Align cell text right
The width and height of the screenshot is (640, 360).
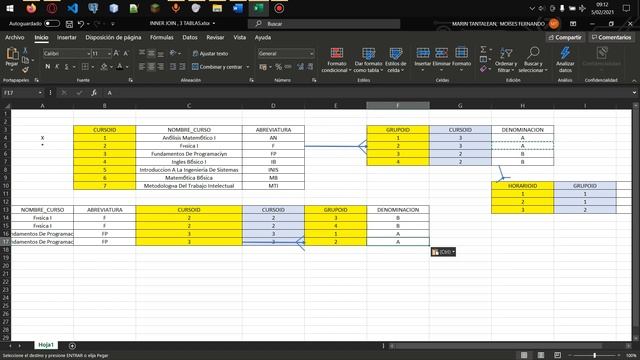pos(160,67)
